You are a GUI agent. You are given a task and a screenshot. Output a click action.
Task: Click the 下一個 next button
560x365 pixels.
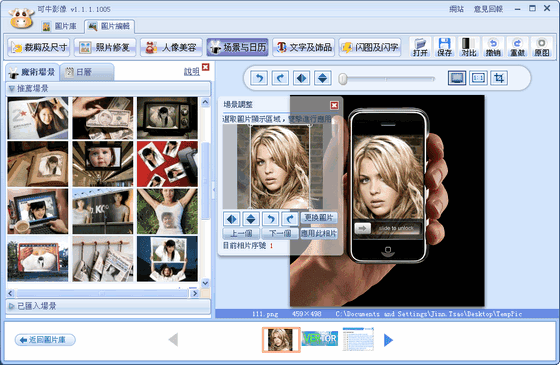[x=280, y=234]
